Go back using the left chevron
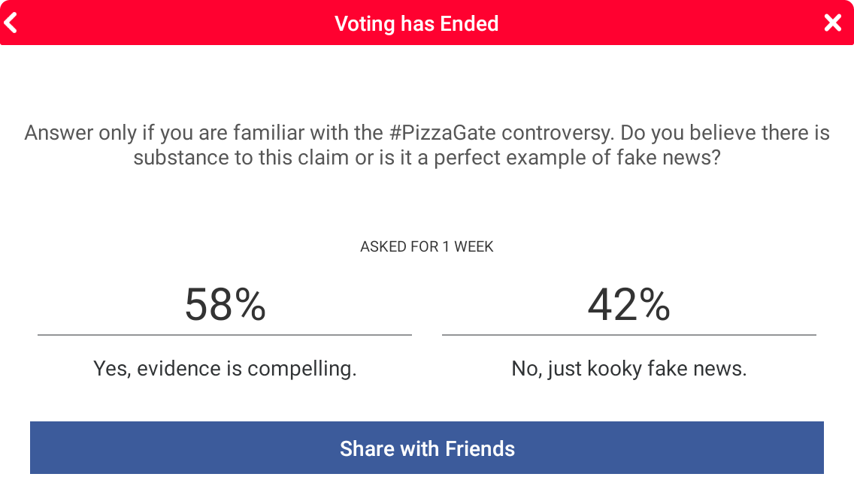The image size is (854, 504). [x=11, y=23]
